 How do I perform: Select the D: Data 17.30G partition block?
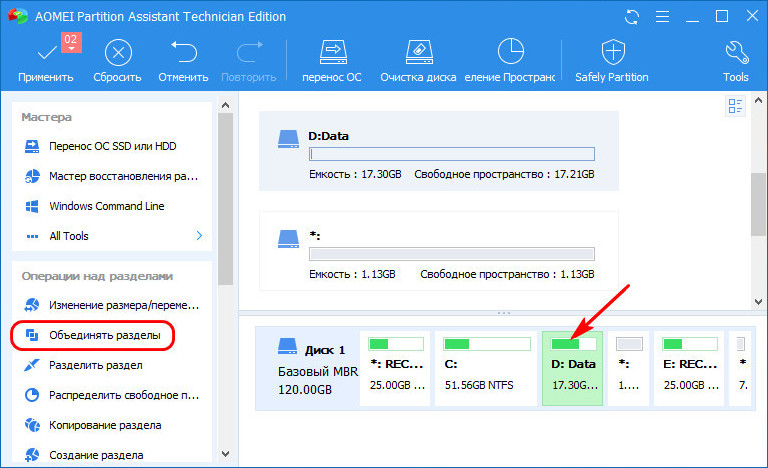573,369
